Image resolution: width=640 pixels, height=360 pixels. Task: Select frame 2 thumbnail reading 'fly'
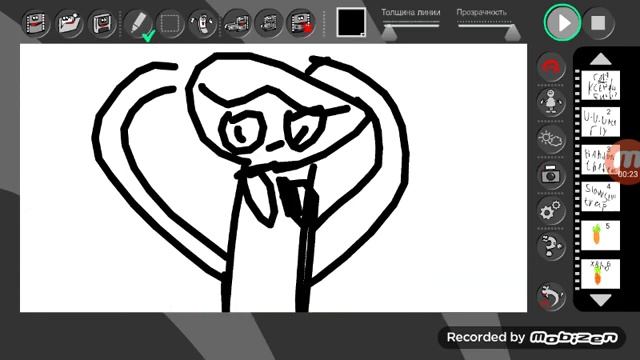(x=600, y=122)
